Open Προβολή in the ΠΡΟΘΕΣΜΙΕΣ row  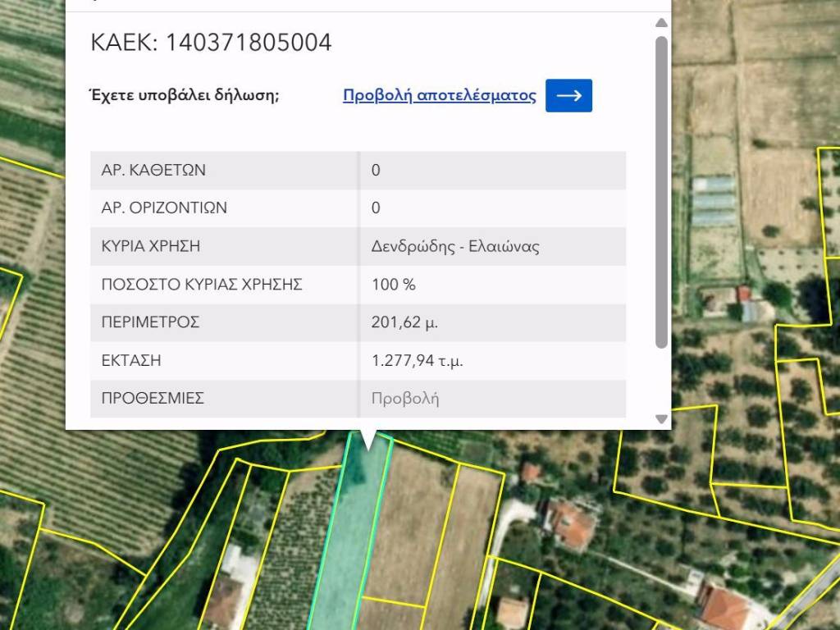pos(405,399)
